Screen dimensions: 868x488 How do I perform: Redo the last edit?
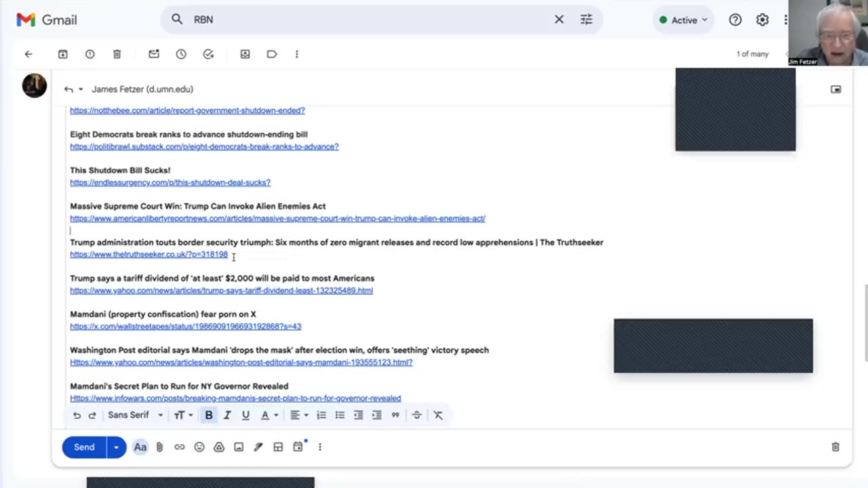pyautogui.click(x=92, y=415)
